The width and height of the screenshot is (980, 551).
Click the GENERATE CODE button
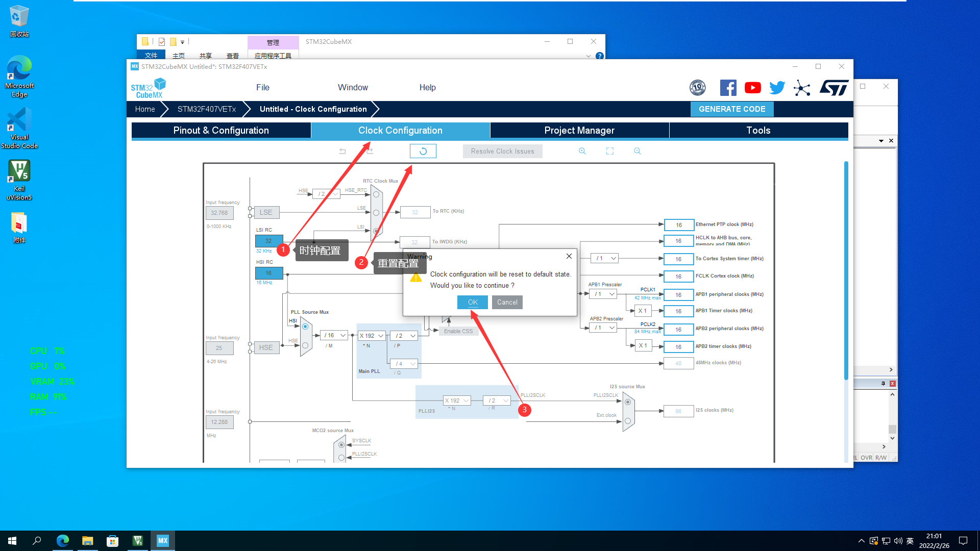(731, 109)
